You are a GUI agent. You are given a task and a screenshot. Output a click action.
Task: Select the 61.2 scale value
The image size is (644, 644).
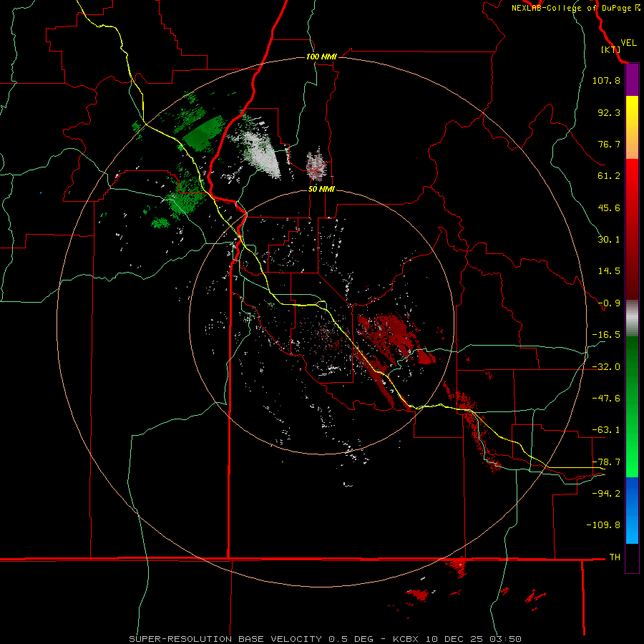click(609, 176)
